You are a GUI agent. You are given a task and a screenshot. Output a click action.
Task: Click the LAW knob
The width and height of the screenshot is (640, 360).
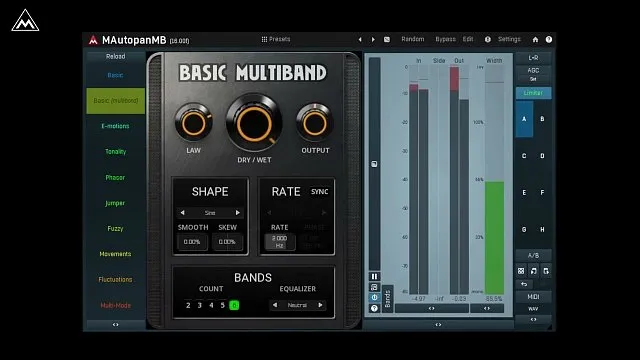tap(193, 123)
